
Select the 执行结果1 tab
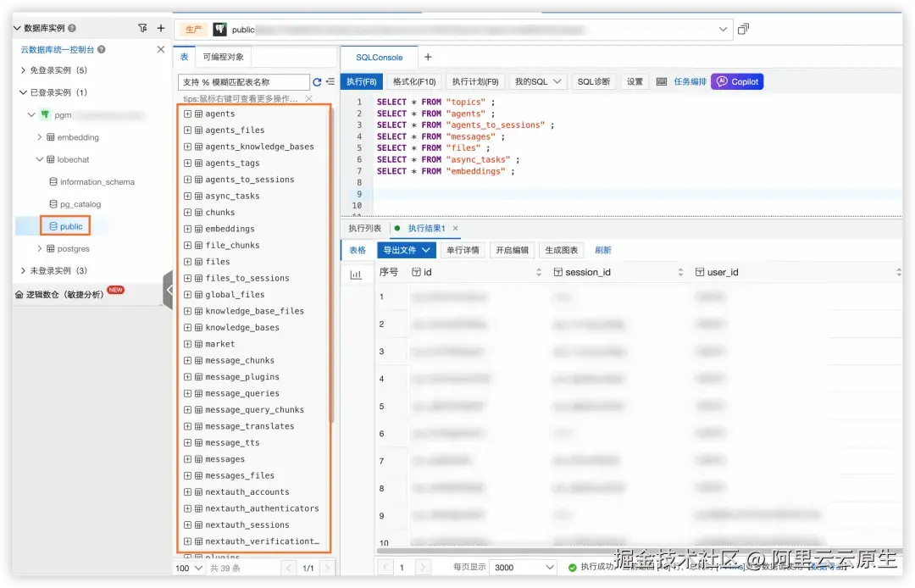426,228
